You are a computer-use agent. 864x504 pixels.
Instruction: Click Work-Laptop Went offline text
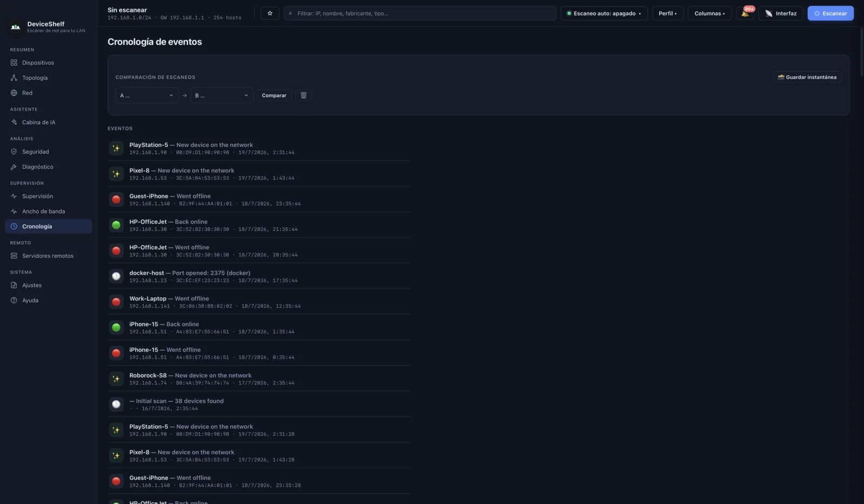[169, 298]
